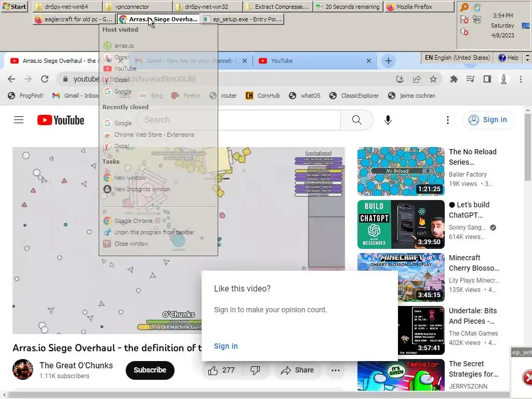Choose New window in jump list
Image resolution: width=532 pixels, height=399 pixels.
tap(158, 178)
